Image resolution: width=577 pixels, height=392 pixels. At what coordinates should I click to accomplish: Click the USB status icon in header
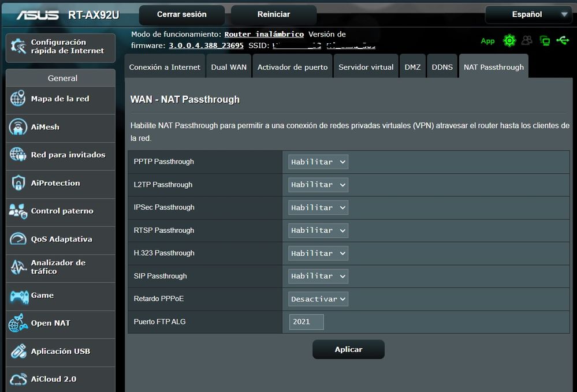tap(563, 40)
